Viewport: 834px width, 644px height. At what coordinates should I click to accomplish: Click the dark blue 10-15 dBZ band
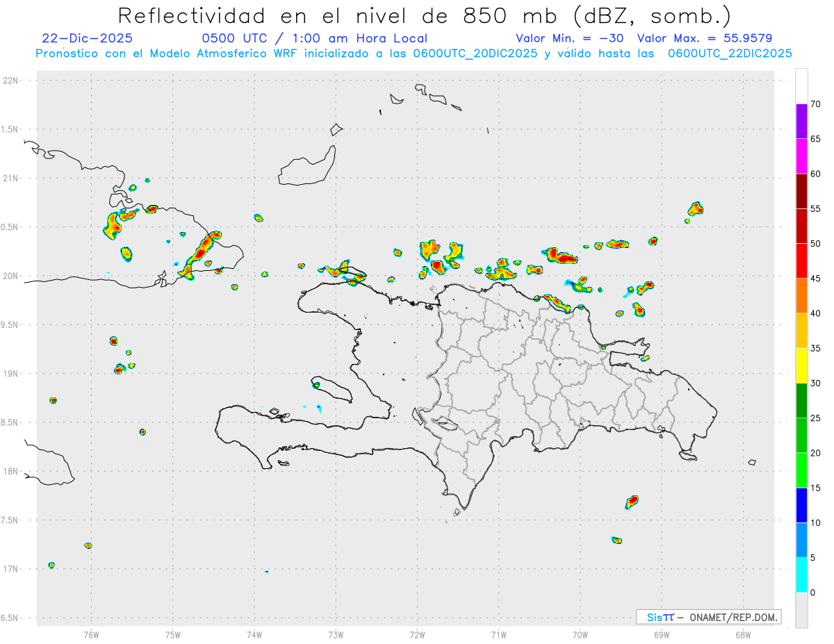(801, 505)
